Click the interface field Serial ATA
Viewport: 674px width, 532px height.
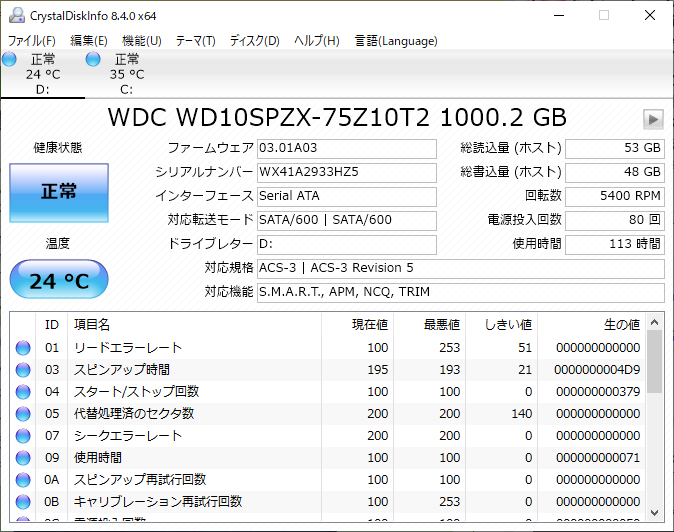[x=346, y=197]
